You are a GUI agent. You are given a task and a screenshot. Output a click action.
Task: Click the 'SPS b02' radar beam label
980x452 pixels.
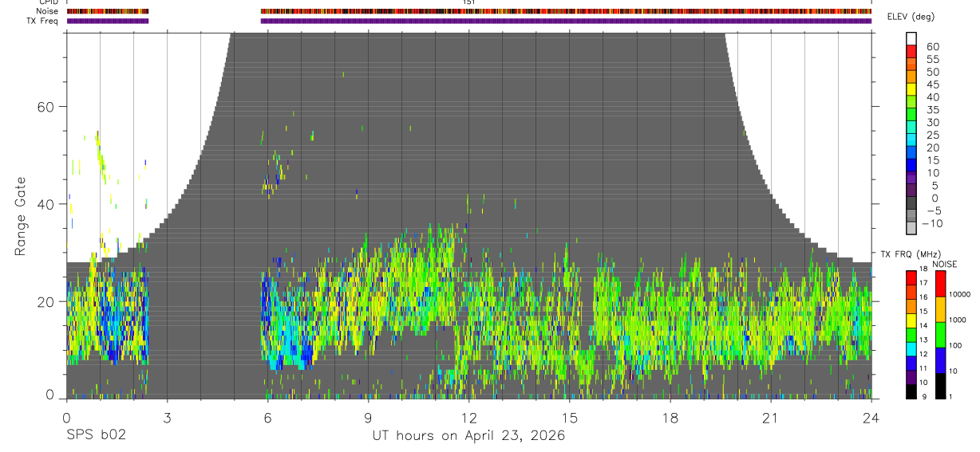[x=96, y=436]
